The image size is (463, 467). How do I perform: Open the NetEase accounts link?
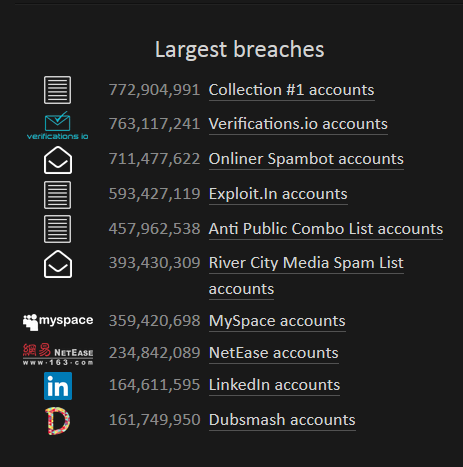pyautogui.click(x=273, y=353)
